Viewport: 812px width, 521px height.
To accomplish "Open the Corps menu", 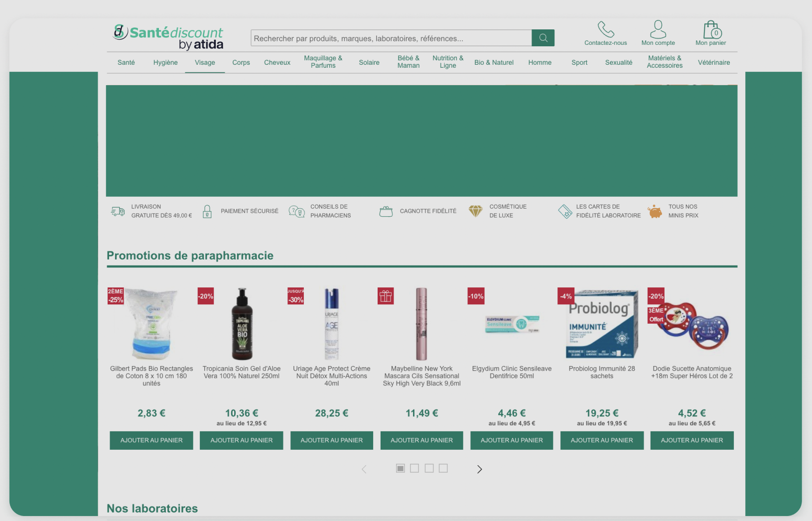I will (x=241, y=62).
